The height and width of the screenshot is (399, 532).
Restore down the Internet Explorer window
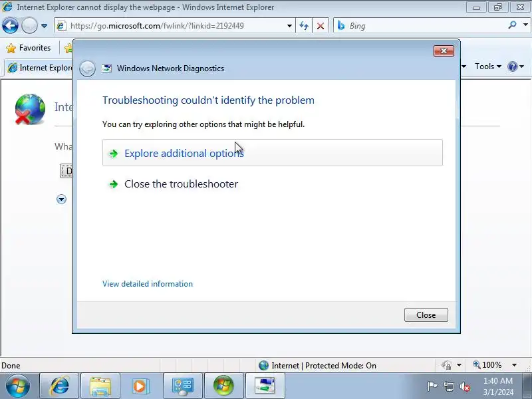[x=498, y=7]
